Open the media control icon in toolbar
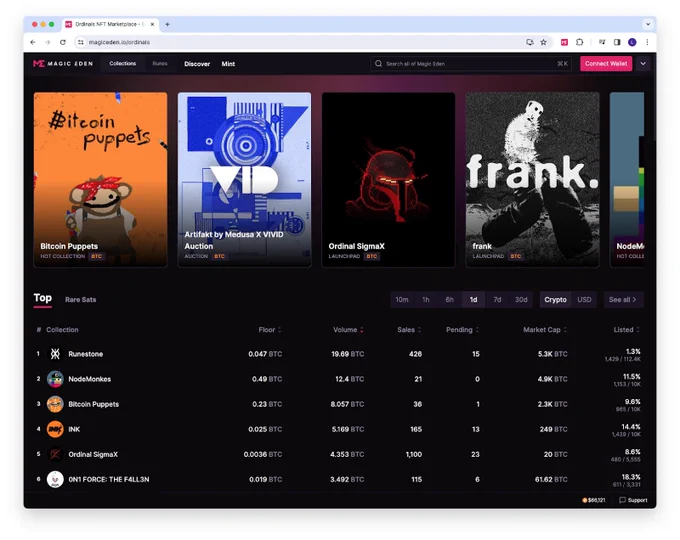This screenshot has width=680, height=540. point(602,42)
